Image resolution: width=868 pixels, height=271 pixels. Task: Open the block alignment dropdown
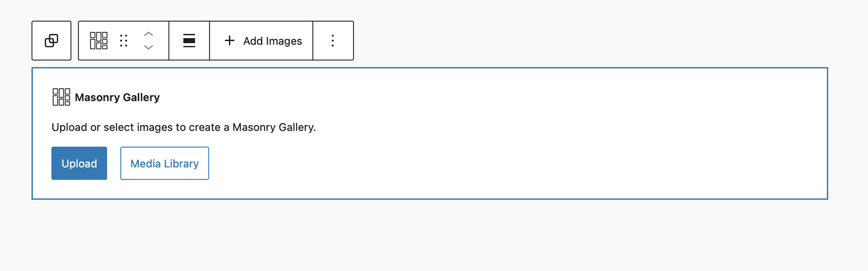[x=189, y=41]
